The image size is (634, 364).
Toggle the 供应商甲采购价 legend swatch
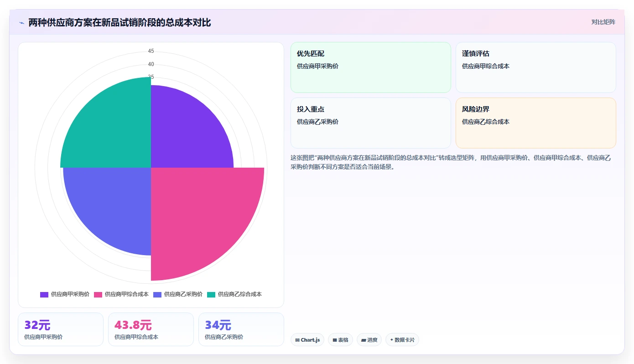point(44,295)
